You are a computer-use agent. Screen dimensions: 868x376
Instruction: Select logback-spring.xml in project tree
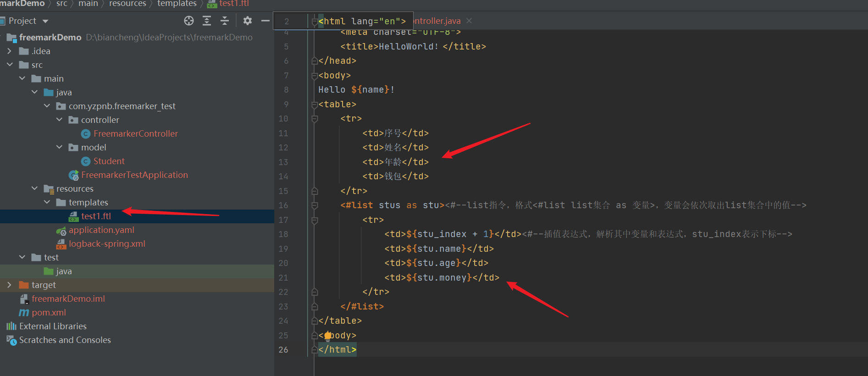[x=107, y=243]
